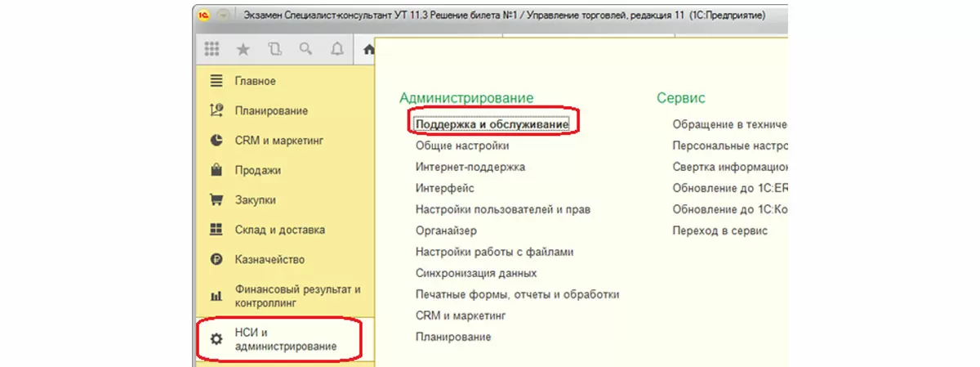
Task: Open Персональные настройки service link
Action: [x=729, y=145]
